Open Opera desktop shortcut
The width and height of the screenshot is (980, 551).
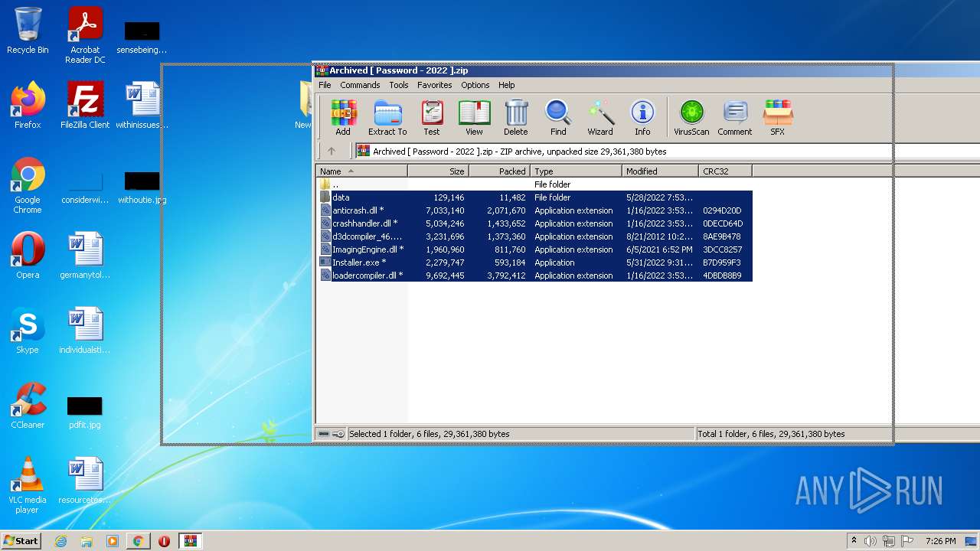28,256
